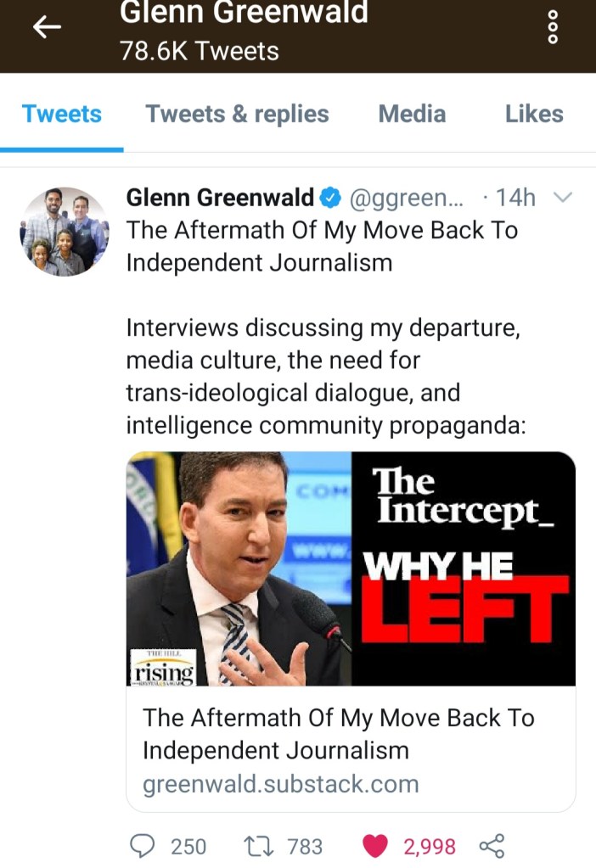Click the blue verified badge
Image resolution: width=596 pixels, height=868 pixels.
(331, 198)
